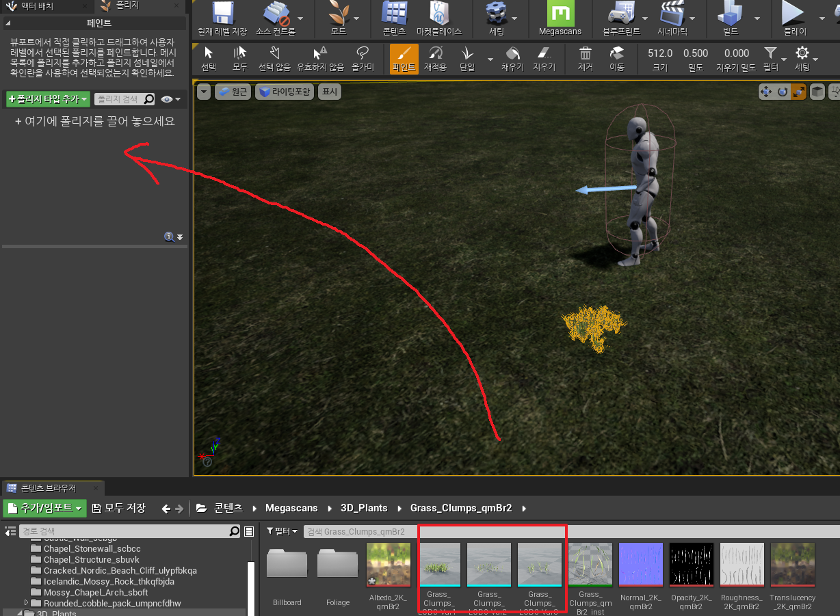The image size is (840, 616).
Task: Toggle viewport translate gizmo mode
Action: (x=766, y=92)
